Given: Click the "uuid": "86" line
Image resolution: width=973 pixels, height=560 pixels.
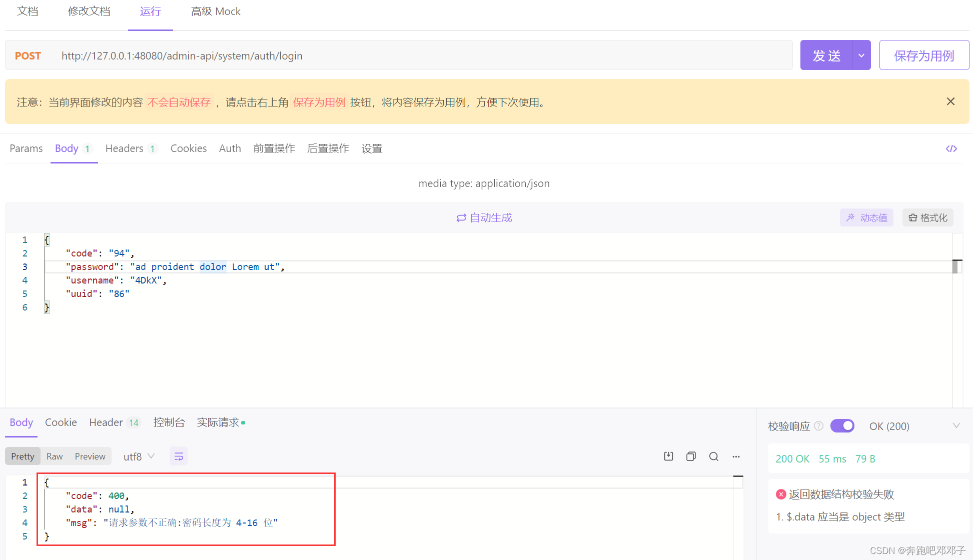Looking at the screenshot, I should [x=98, y=294].
